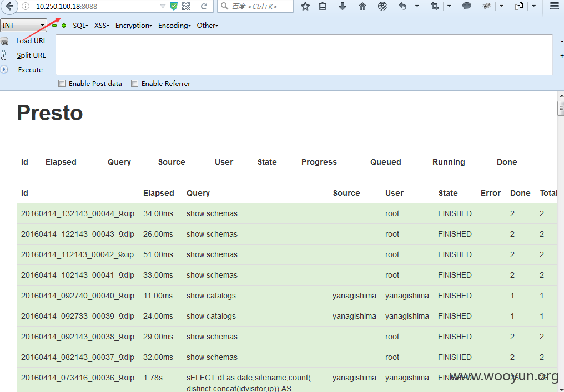The height and width of the screenshot is (392, 564).
Task: Open the SQL menu in HackBar
Action: pyautogui.click(x=80, y=26)
